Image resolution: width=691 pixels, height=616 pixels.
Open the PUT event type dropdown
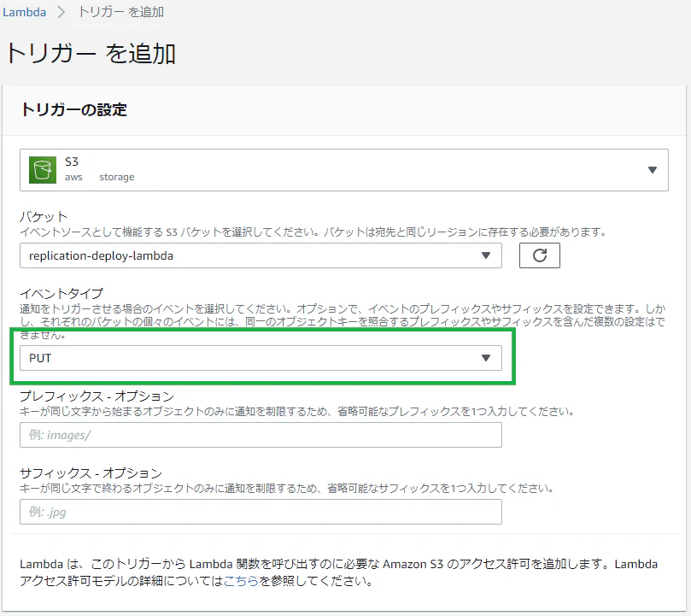click(x=261, y=358)
